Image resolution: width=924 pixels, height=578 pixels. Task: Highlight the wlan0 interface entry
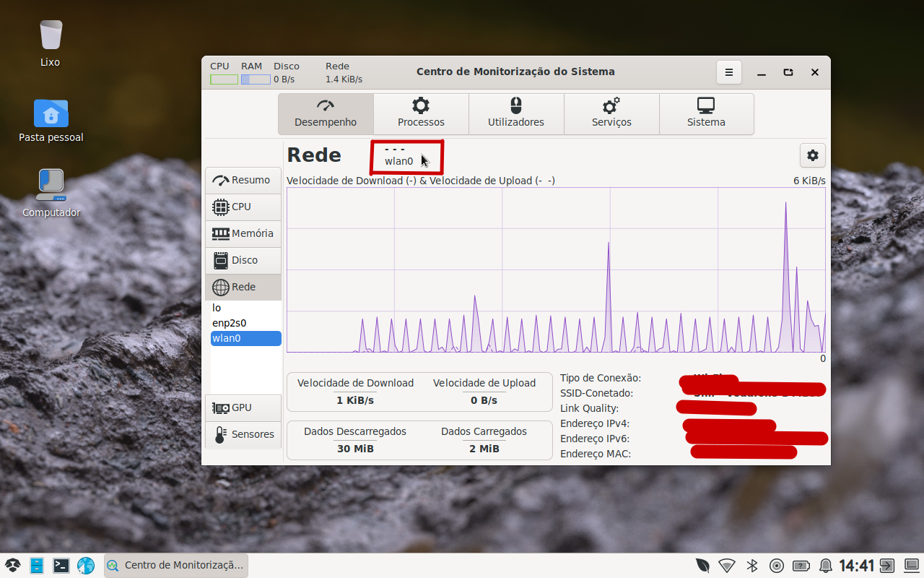pyautogui.click(x=227, y=338)
